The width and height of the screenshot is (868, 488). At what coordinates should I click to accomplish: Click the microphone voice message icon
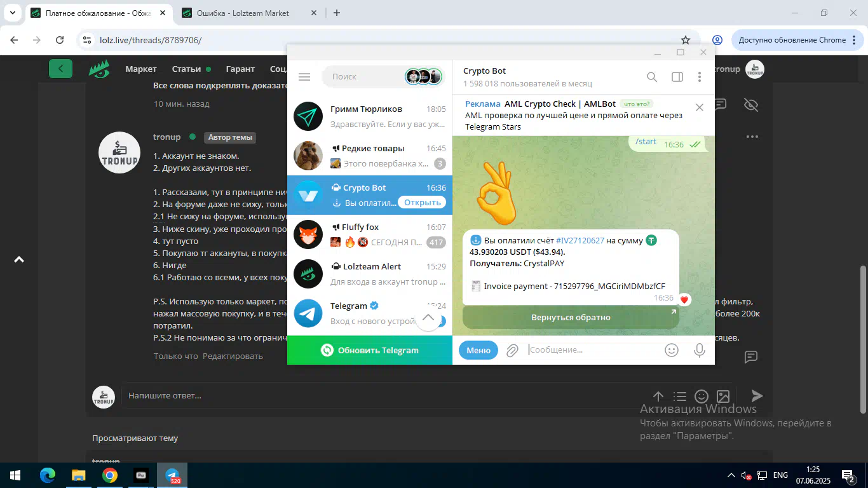tap(700, 350)
